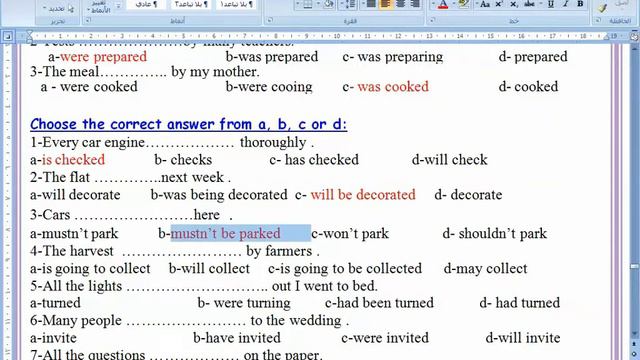Click the answer 'will be decorated'

[363, 195]
